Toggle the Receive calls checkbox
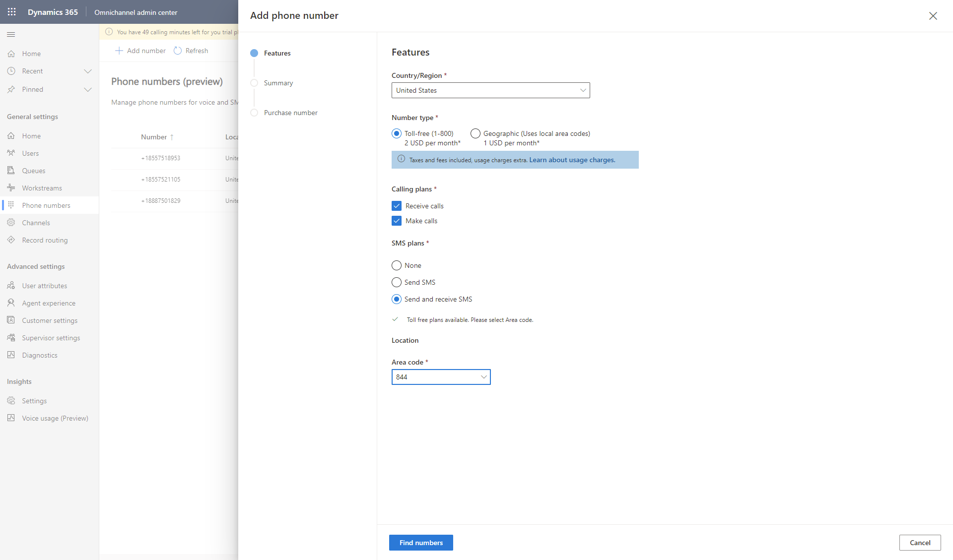This screenshot has width=953, height=560. tap(396, 205)
